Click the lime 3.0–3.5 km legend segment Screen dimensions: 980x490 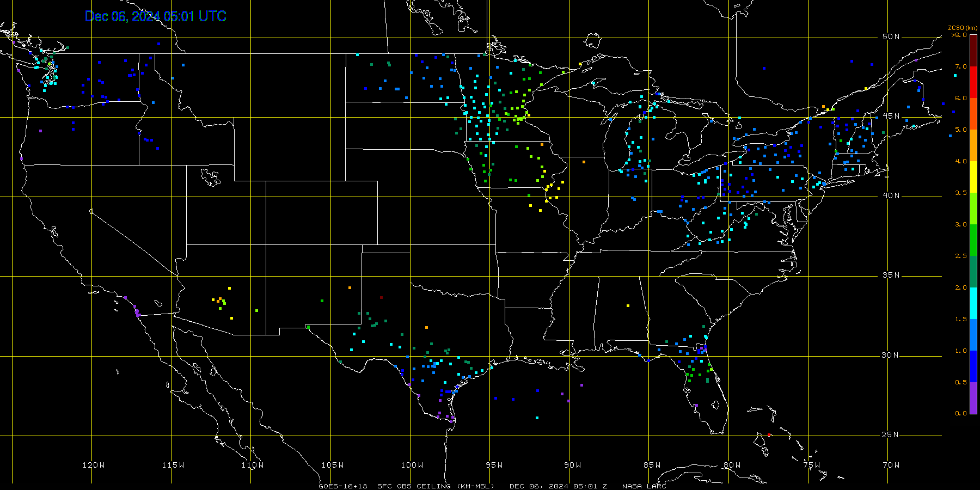pos(973,209)
